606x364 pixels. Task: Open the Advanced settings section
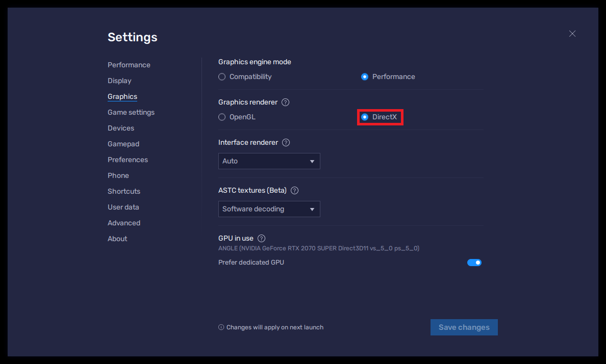click(x=124, y=223)
